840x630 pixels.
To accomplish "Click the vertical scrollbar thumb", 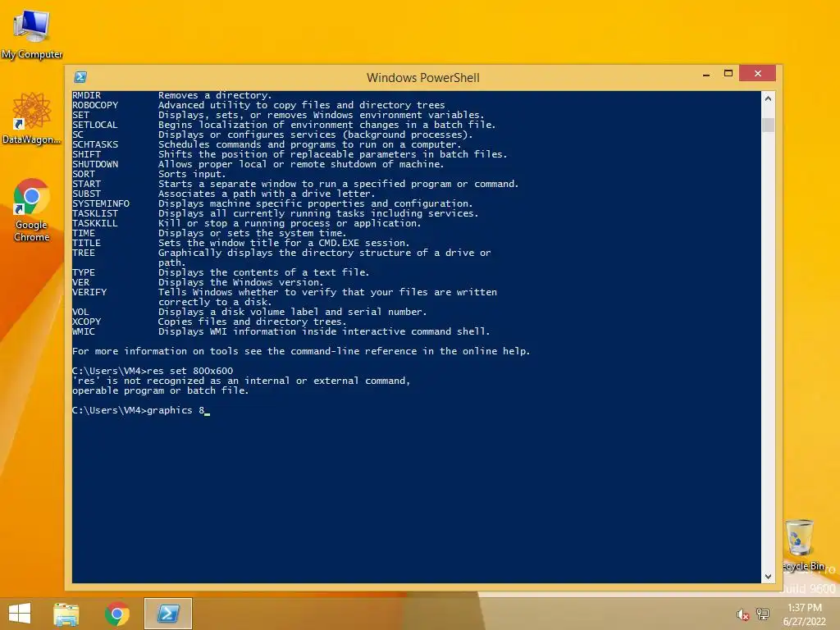I will coord(768,125).
